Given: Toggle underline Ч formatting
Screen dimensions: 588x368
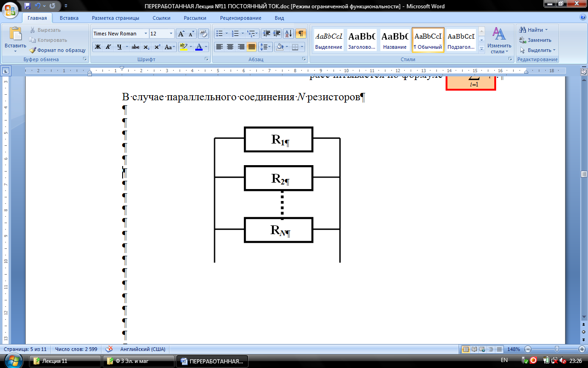Looking at the screenshot, I should (119, 47).
